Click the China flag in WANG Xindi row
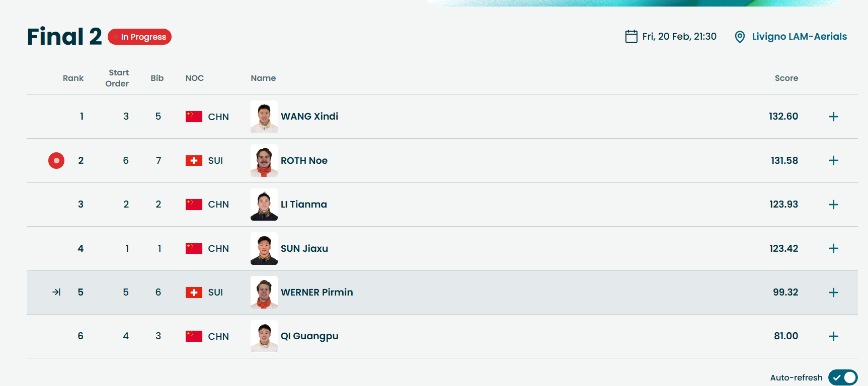Viewport: 868px width, 386px height. [x=194, y=117]
